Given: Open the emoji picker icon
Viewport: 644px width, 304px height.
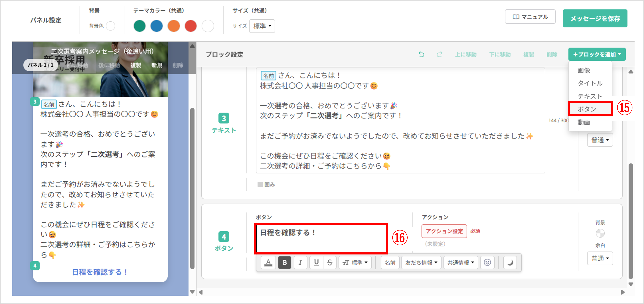Looking at the screenshot, I should click(x=487, y=262).
